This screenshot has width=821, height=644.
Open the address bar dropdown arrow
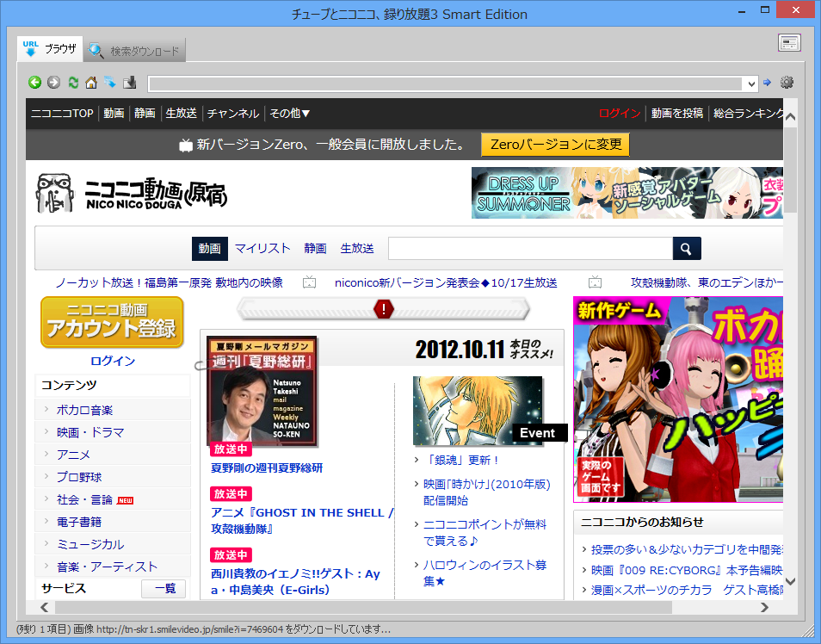tap(751, 84)
